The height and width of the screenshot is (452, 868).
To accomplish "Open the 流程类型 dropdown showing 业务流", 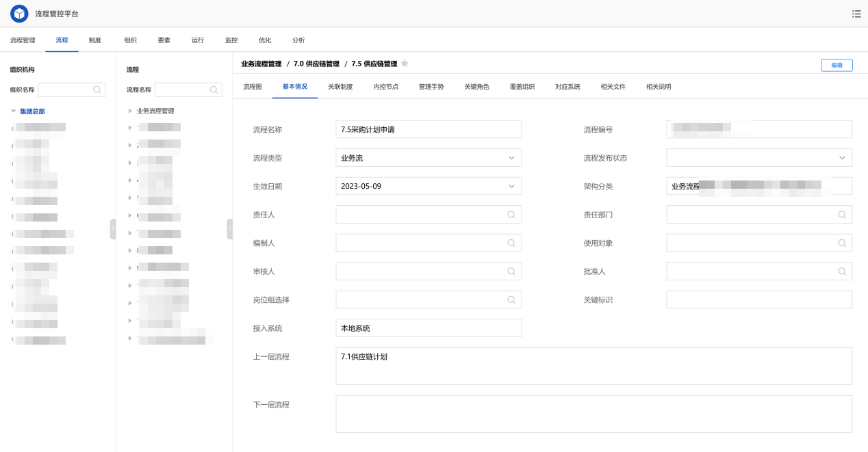I will tap(429, 158).
